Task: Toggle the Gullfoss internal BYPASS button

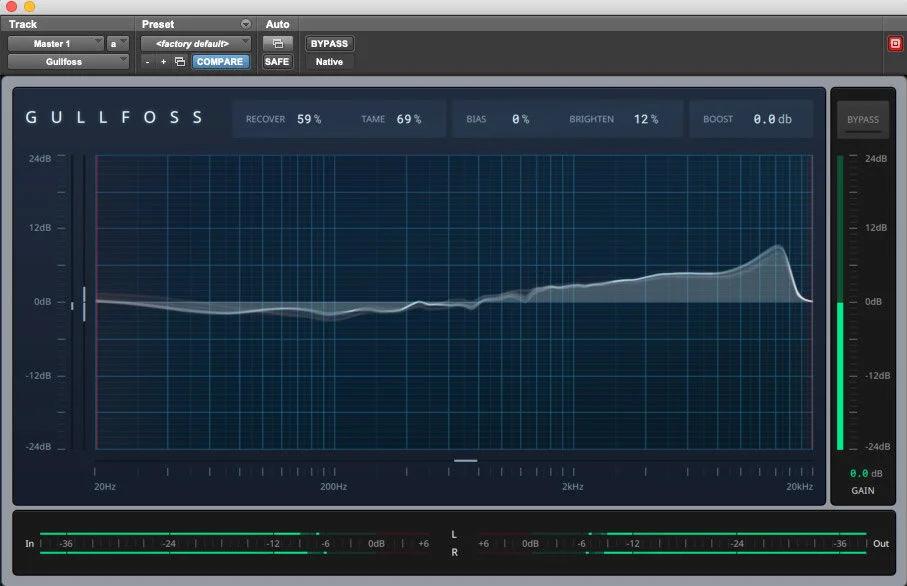Action: pos(862,119)
